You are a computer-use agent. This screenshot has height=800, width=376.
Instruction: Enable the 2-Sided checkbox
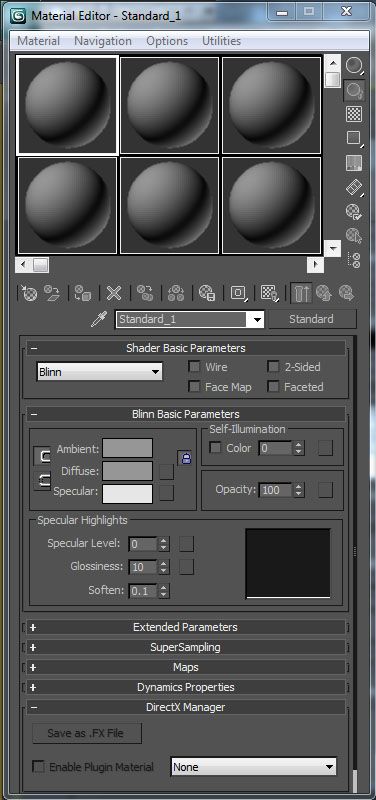click(x=273, y=366)
